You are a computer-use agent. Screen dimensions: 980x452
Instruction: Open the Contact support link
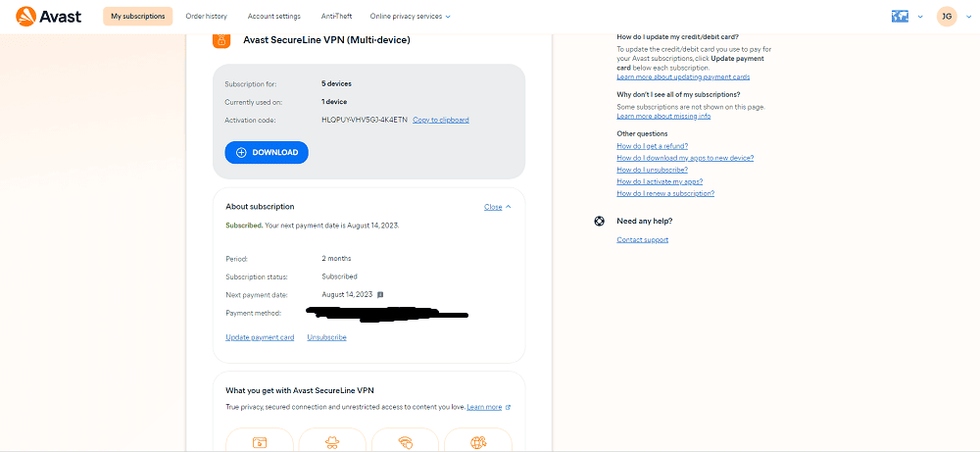click(x=643, y=240)
